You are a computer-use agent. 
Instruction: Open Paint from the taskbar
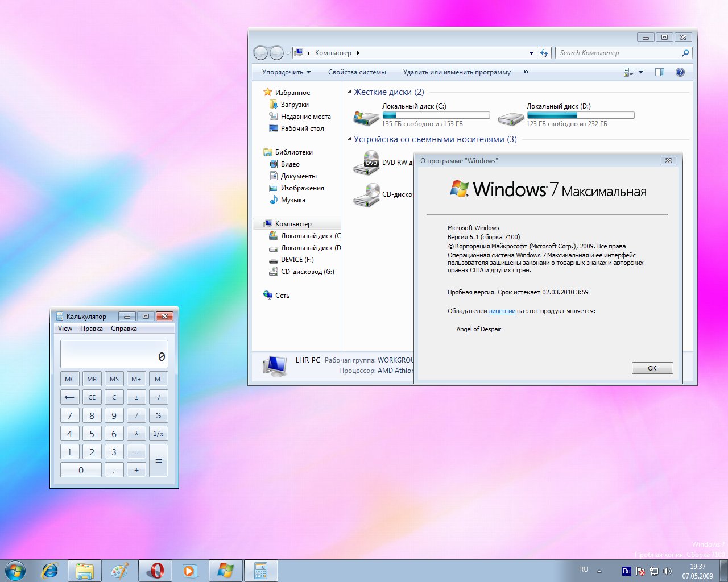[120, 570]
